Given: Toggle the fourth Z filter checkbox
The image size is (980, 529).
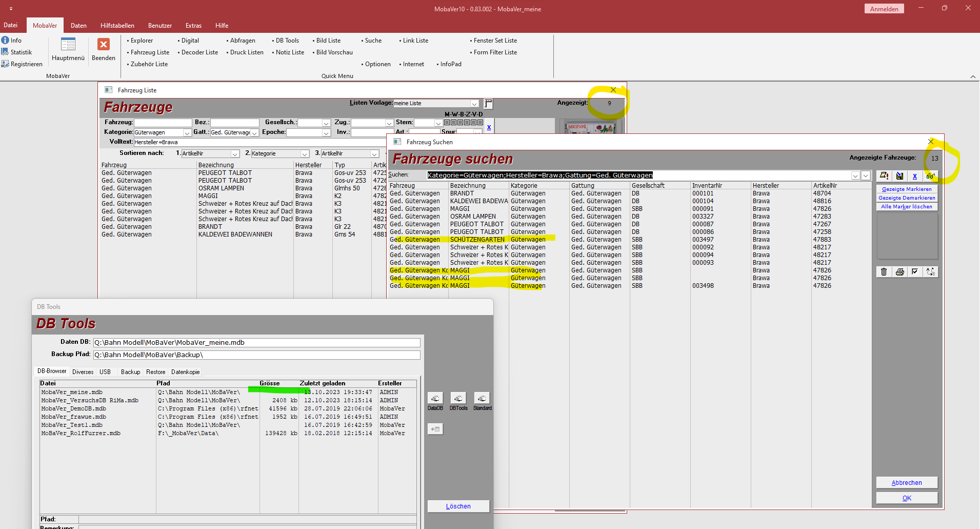Looking at the screenshot, I should [x=467, y=123].
